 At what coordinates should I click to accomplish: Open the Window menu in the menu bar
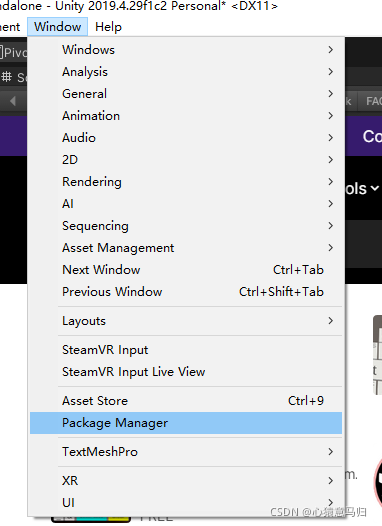[57, 27]
